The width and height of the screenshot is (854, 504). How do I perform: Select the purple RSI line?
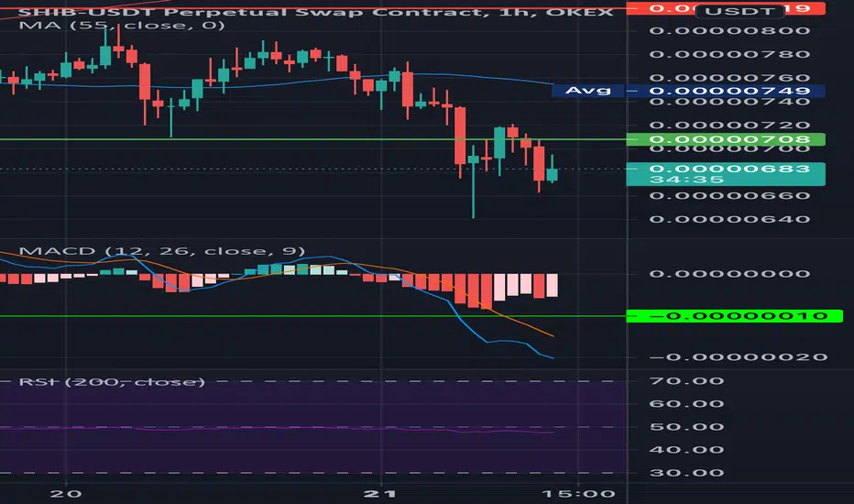tap(278, 430)
